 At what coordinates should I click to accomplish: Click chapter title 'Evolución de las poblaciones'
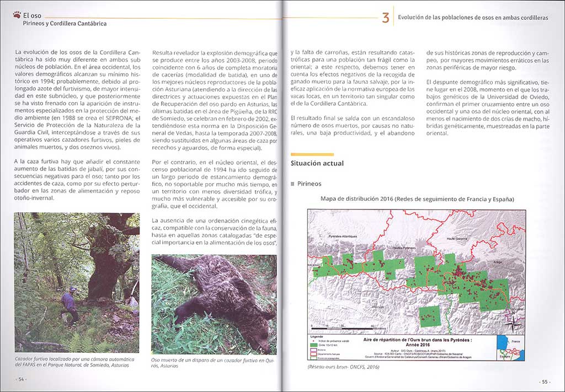(x=473, y=18)
